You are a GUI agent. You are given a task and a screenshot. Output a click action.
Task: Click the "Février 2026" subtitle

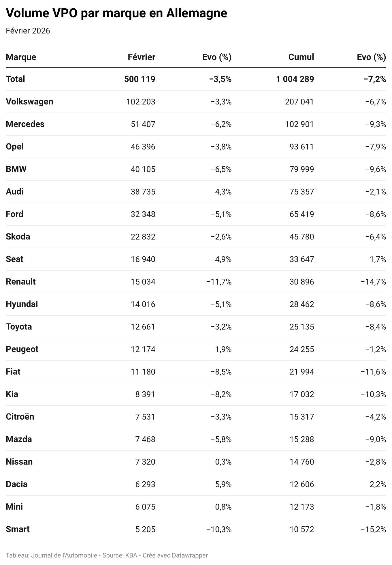pos(28,31)
